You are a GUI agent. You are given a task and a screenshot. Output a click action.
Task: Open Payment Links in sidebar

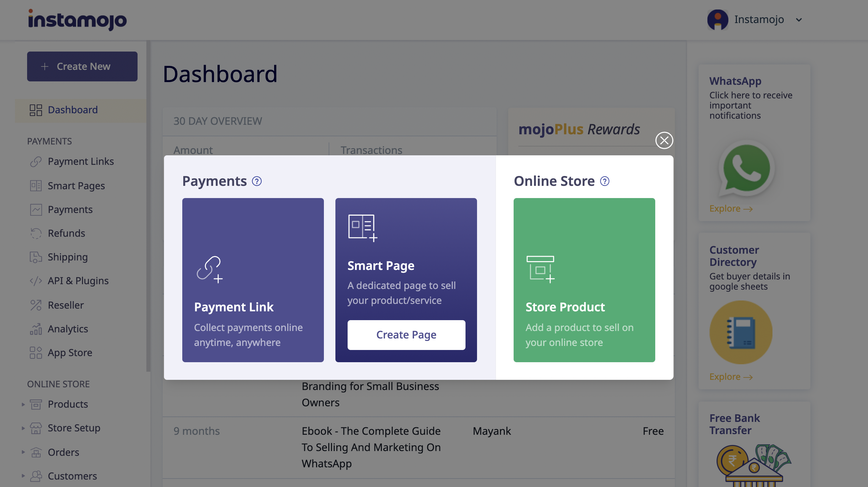(x=81, y=161)
